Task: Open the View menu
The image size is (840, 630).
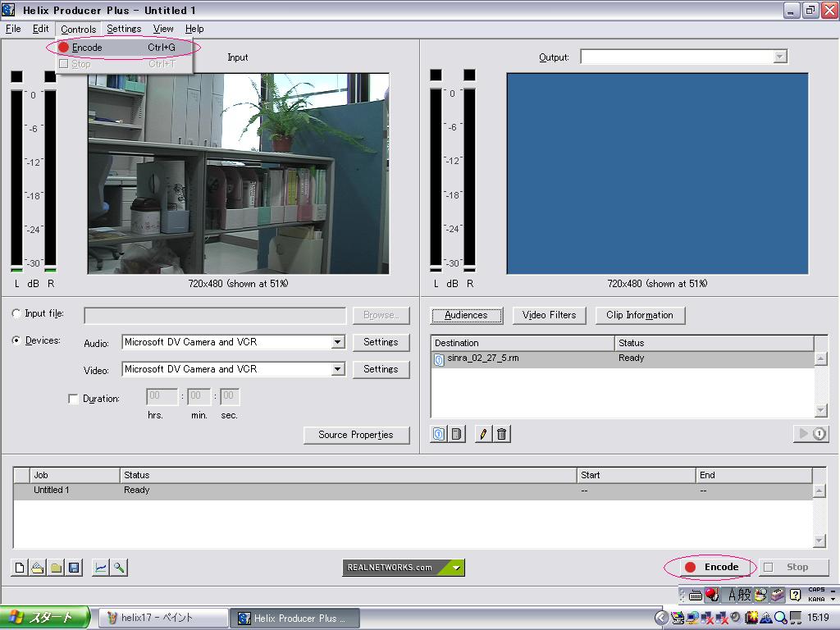Action: tap(163, 29)
